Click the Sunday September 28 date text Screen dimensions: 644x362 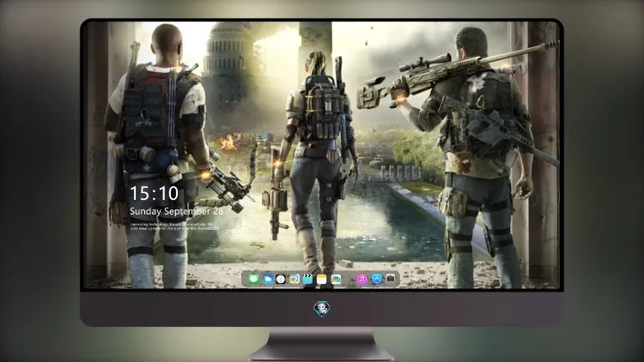pos(177,211)
